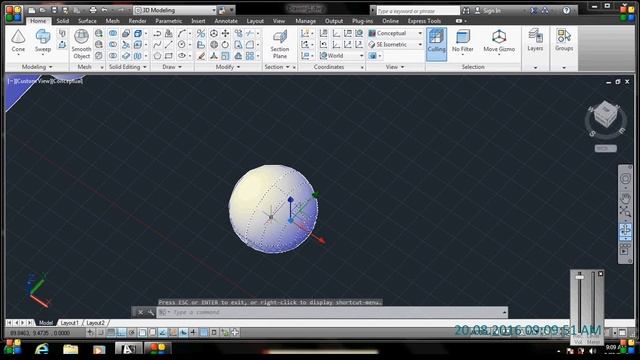Select the Sweep tool
640x360 pixels.
42,41
